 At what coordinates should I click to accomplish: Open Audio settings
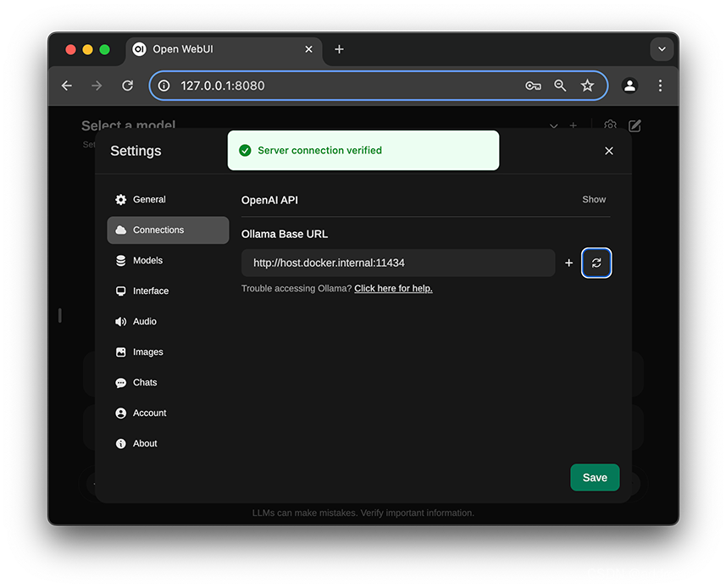click(168, 322)
